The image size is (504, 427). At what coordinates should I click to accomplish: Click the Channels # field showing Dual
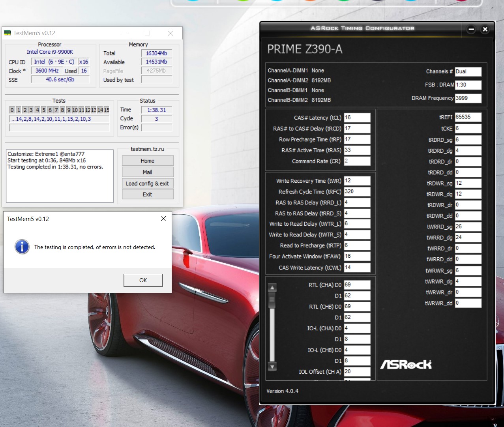(x=468, y=71)
